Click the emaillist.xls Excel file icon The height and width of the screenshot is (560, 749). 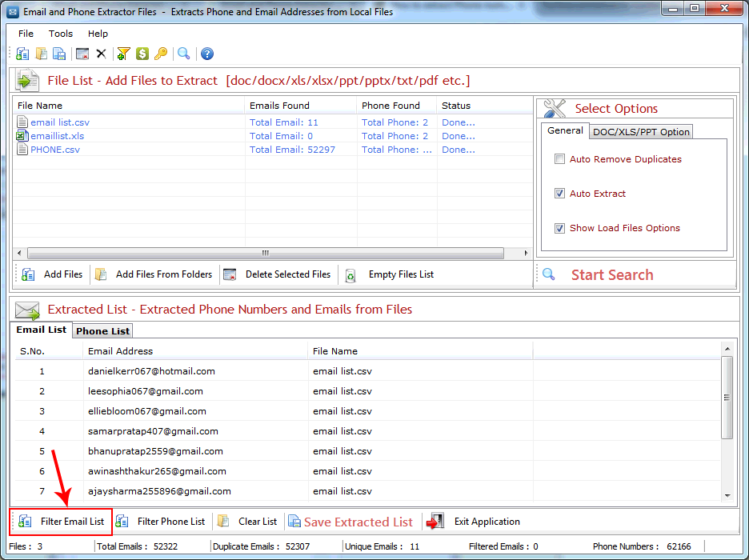coord(22,136)
